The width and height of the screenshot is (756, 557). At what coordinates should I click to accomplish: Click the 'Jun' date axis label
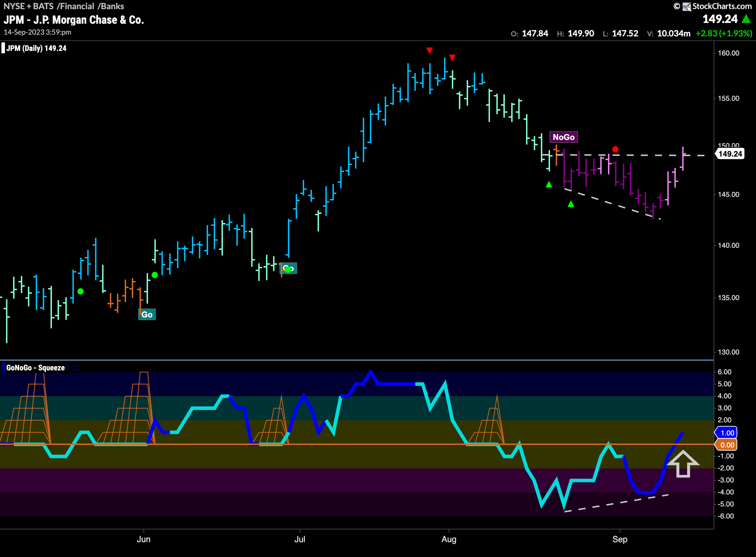[x=144, y=539]
